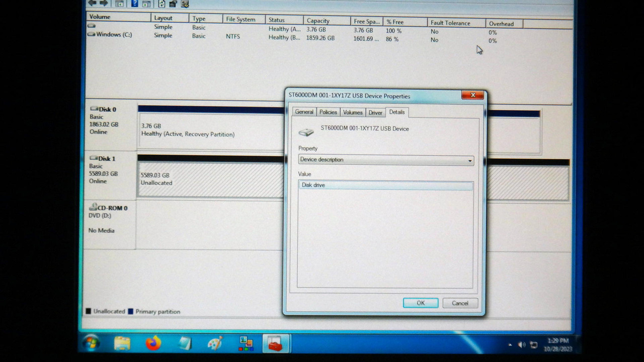Click the volume speaker tray icon
The height and width of the screenshot is (362, 644).
[x=522, y=345]
